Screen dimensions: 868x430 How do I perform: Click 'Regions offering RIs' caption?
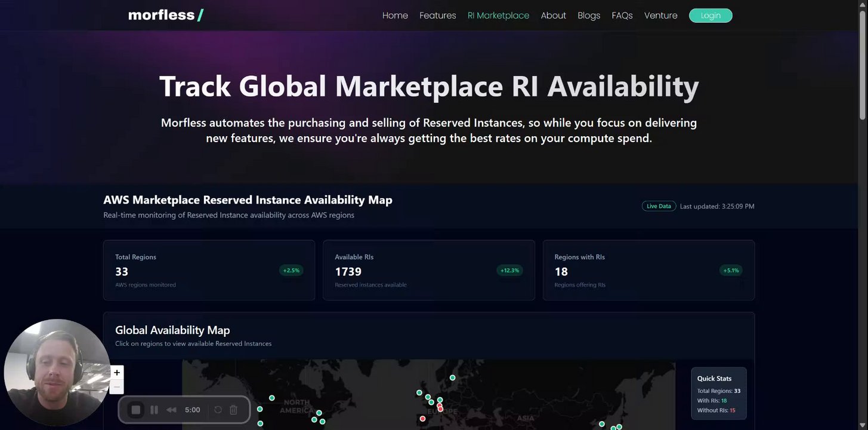[x=580, y=285]
